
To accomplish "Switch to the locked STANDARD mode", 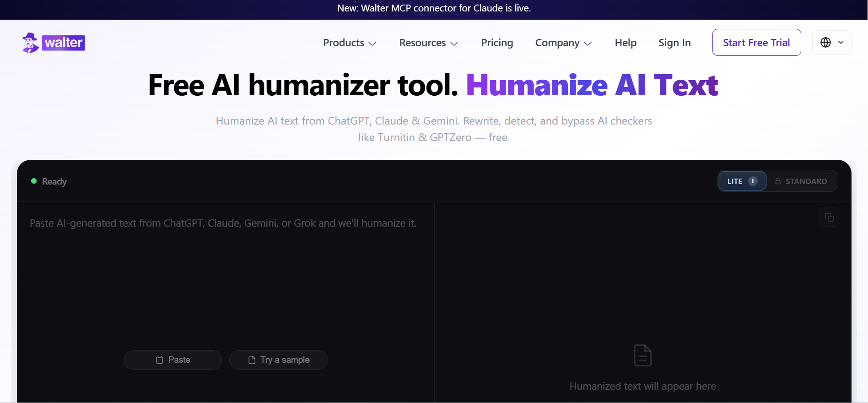I will coord(801,181).
